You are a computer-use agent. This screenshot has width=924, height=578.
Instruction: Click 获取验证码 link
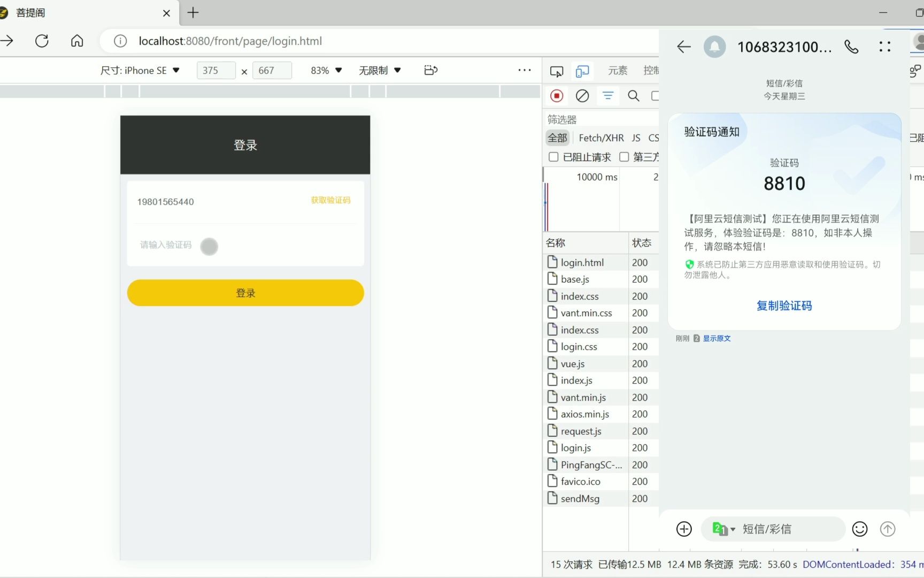click(x=330, y=200)
